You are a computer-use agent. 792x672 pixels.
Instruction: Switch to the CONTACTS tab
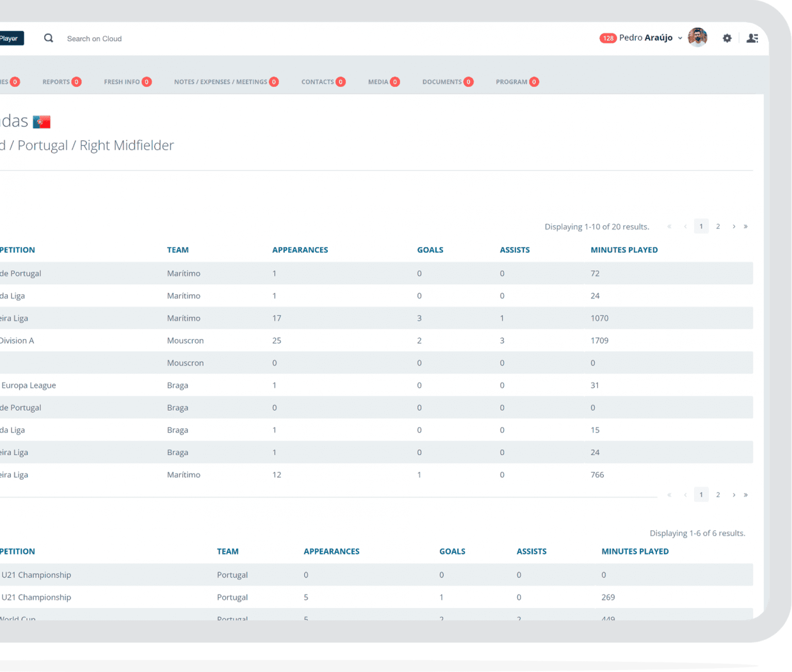(318, 81)
